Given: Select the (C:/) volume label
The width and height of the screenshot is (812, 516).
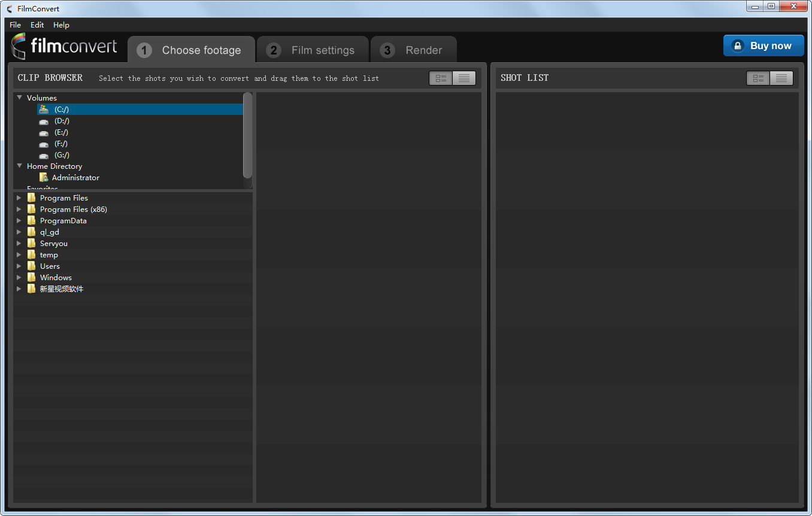Looking at the screenshot, I should pyautogui.click(x=62, y=110).
